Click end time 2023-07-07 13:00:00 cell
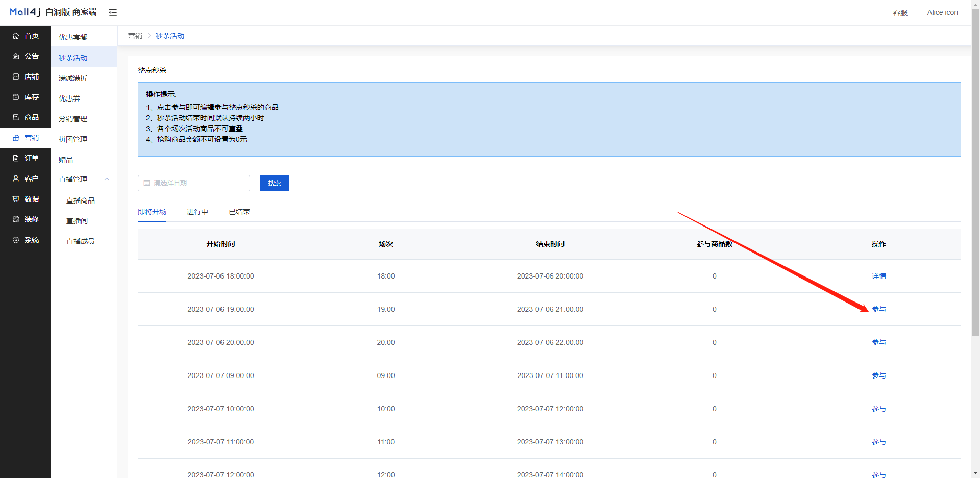This screenshot has width=980, height=478. (x=550, y=442)
